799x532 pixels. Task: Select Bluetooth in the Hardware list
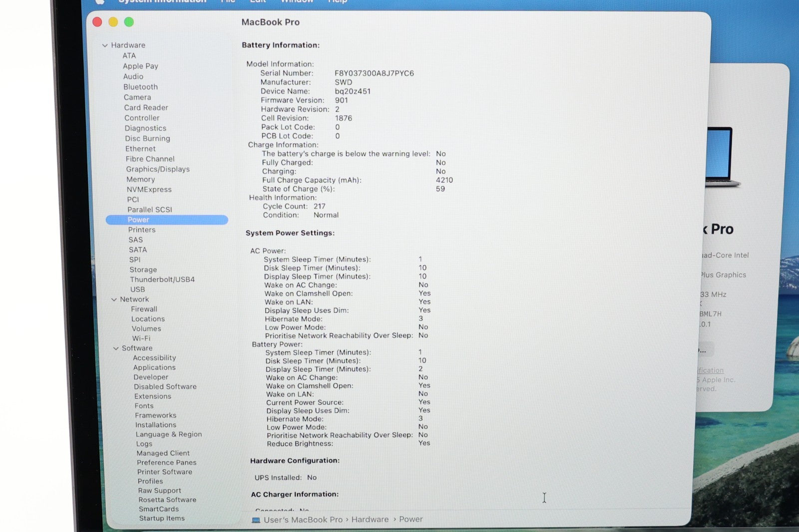coord(140,87)
